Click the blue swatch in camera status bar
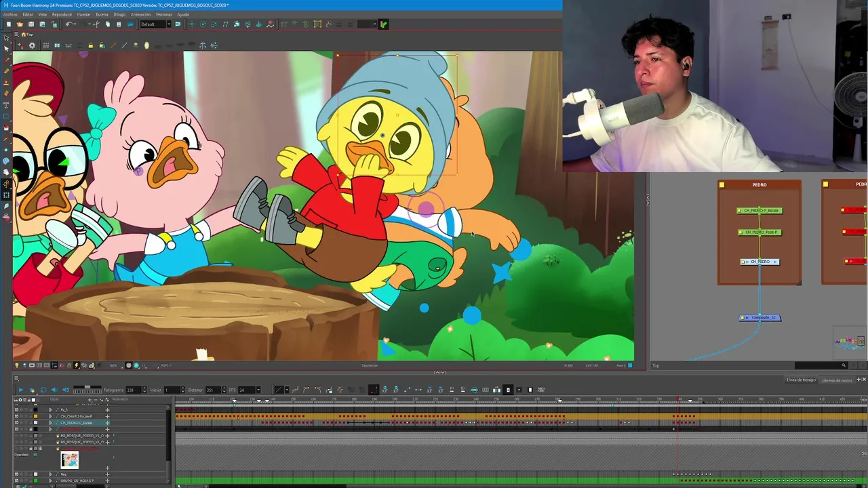 click(630, 365)
